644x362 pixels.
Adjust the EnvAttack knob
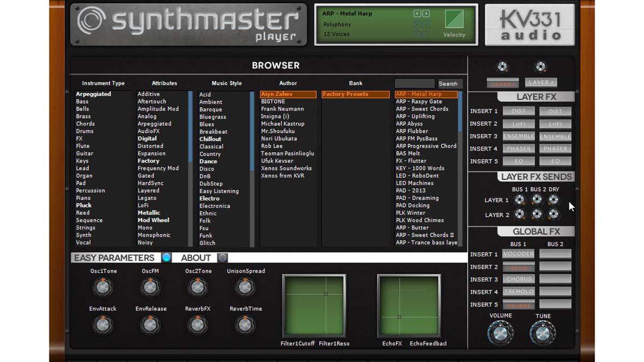click(x=103, y=325)
